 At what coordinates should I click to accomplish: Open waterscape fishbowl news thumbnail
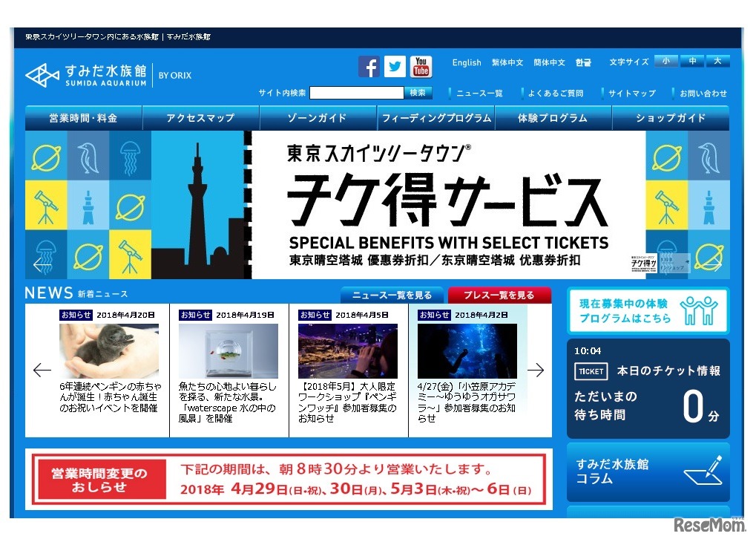[x=229, y=351]
